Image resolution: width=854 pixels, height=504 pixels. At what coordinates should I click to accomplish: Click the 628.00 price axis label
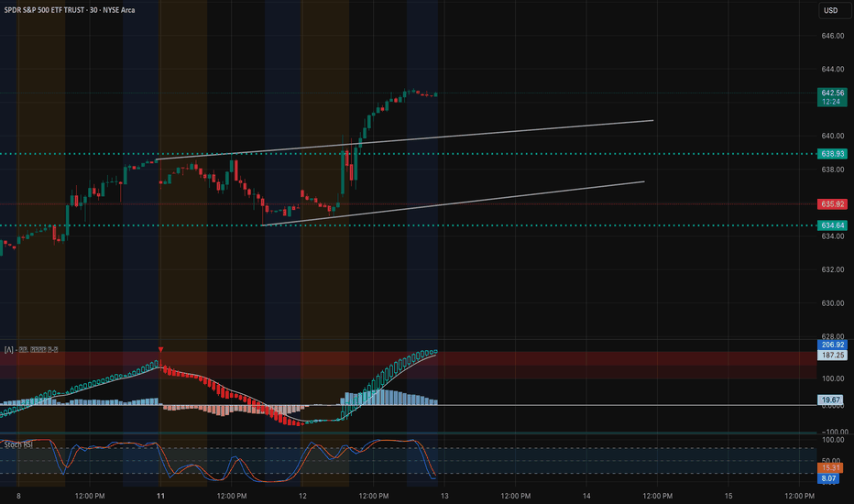coord(833,336)
